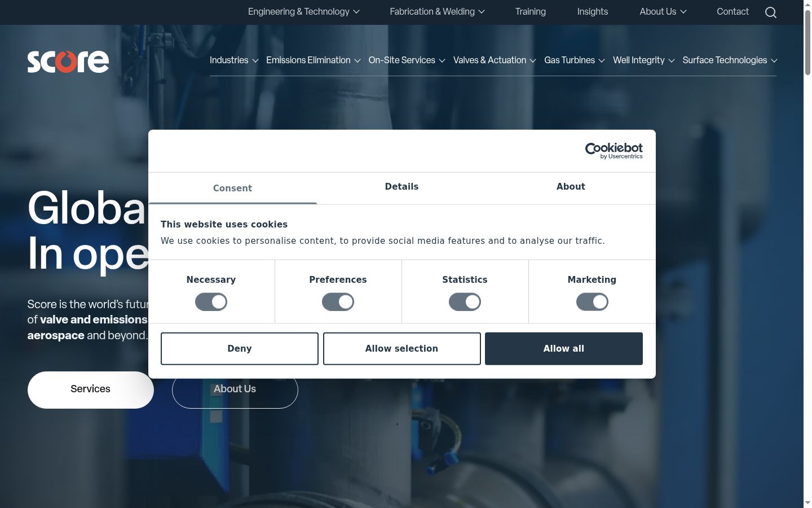Image resolution: width=812 pixels, height=508 pixels.
Task: Open the search magnifier icon
Action: tap(771, 12)
